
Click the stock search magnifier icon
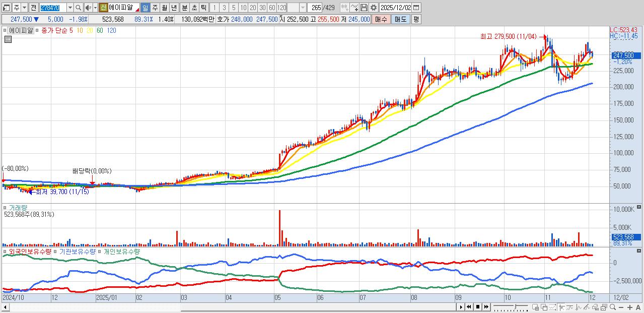[x=79, y=8]
